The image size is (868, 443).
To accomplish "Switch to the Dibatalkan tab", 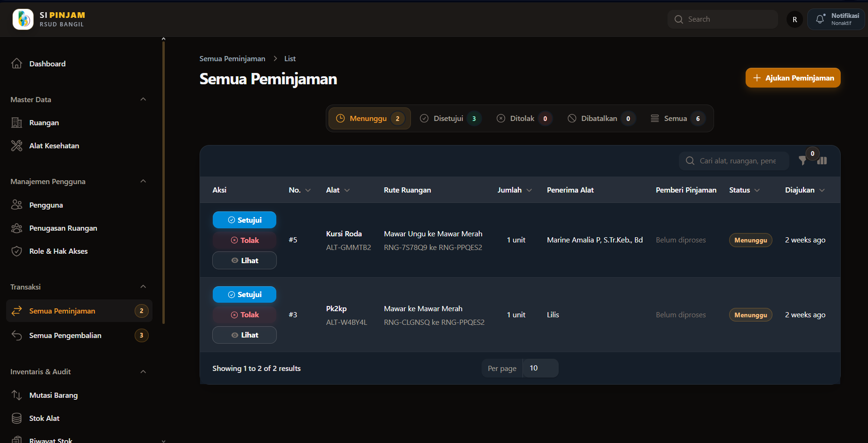I will 601,118.
